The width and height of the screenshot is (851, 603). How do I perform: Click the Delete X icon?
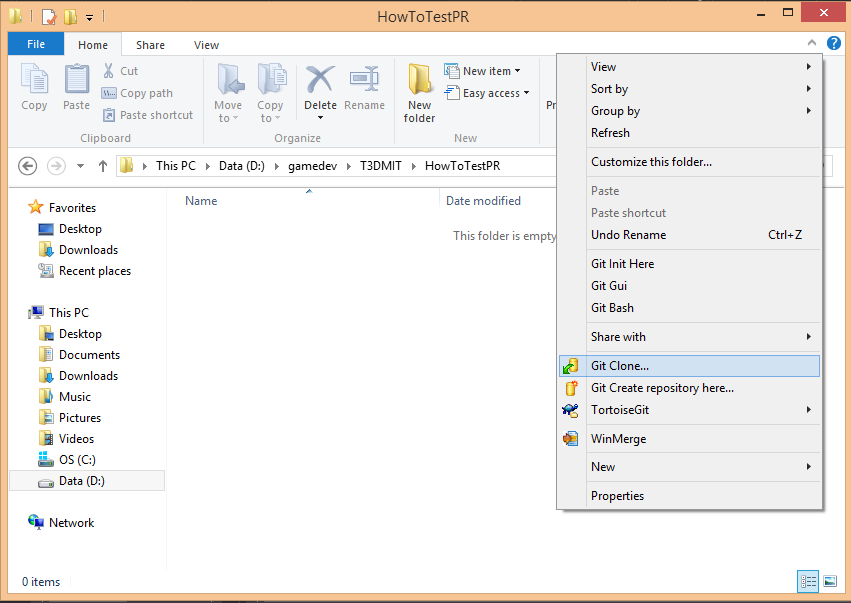point(320,80)
